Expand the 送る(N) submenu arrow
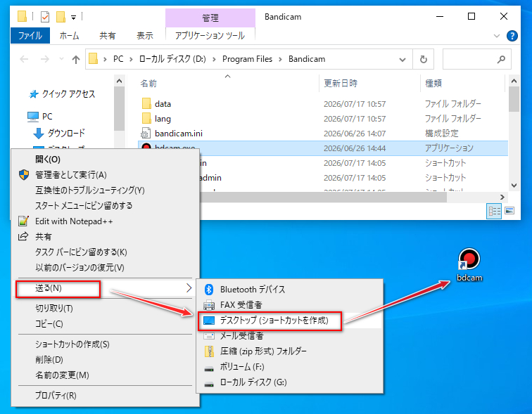The image size is (532, 414). coord(189,288)
